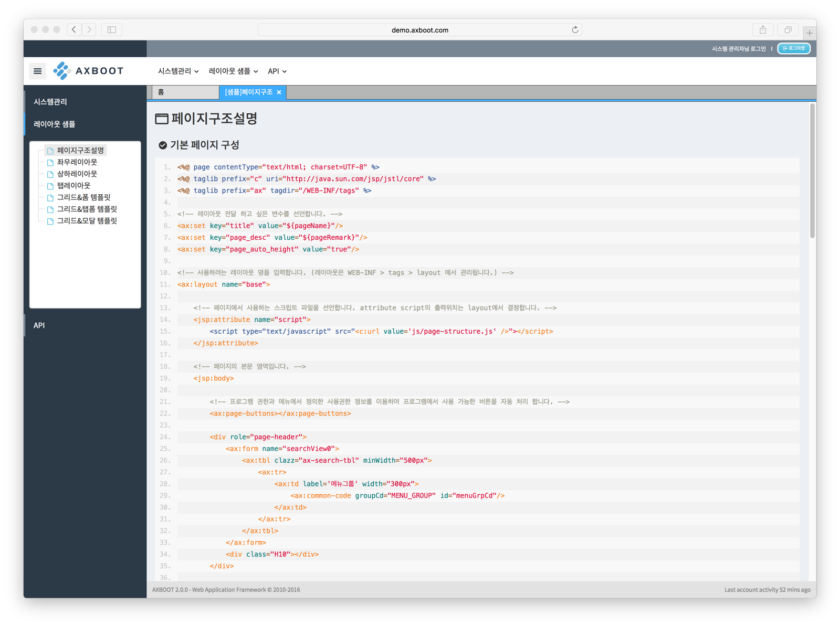Click code line 26 ax:tbl clazz
The image size is (840, 626).
pyautogui.click(x=337, y=461)
